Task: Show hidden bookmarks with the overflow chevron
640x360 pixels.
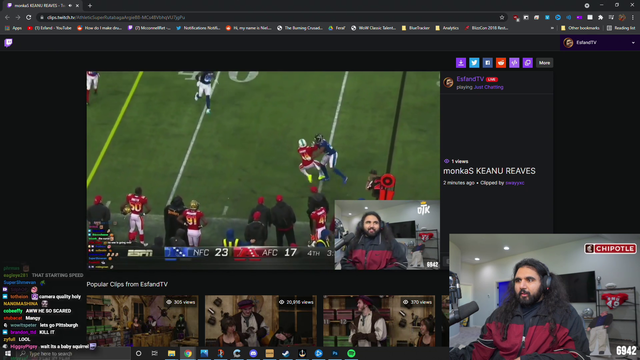Action: (x=552, y=28)
